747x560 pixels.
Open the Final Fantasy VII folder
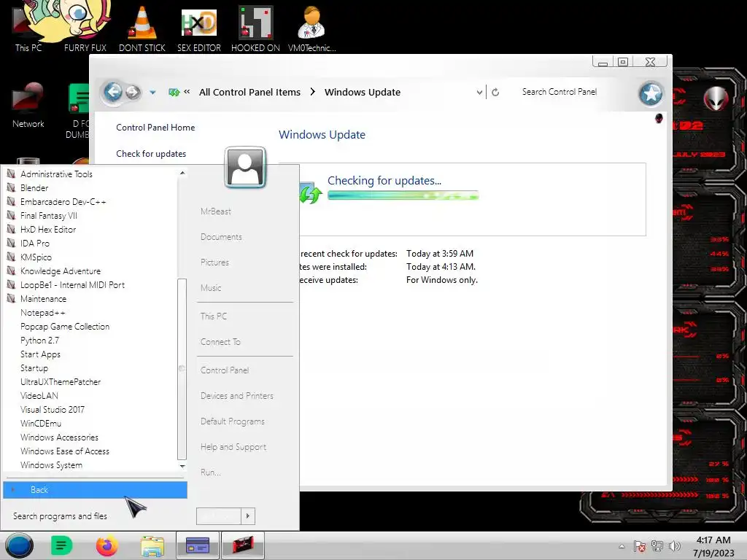tap(49, 216)
